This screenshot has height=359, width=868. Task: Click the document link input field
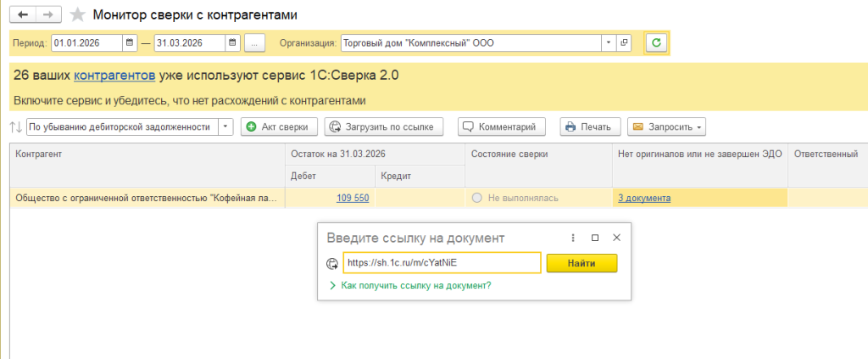point(441,263)
